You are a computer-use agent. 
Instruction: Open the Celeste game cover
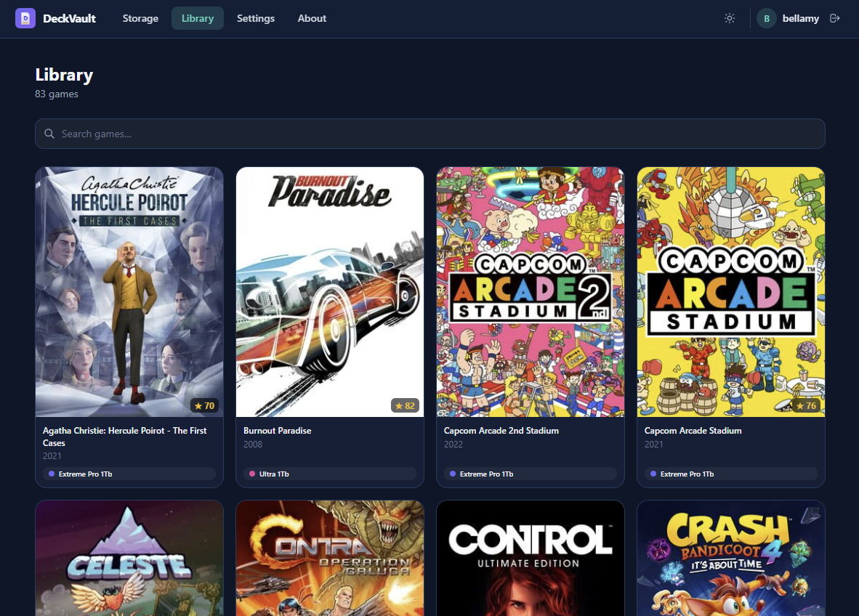tap(129, 558)
